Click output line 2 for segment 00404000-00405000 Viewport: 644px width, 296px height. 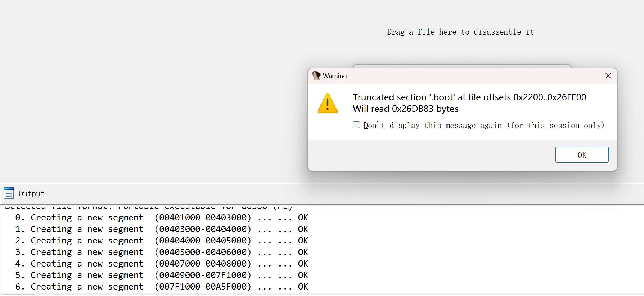[x=161, y=241]
